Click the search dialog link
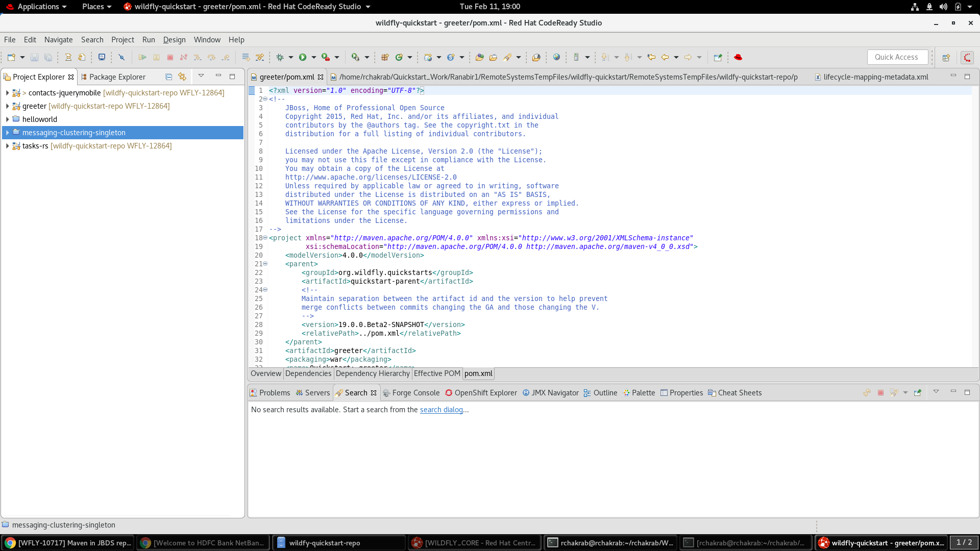Screen dimensions: 980x551 point(441,410)
